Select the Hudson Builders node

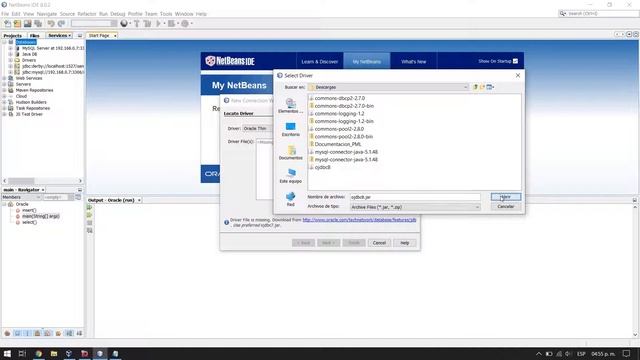click(x=31, y=102)
